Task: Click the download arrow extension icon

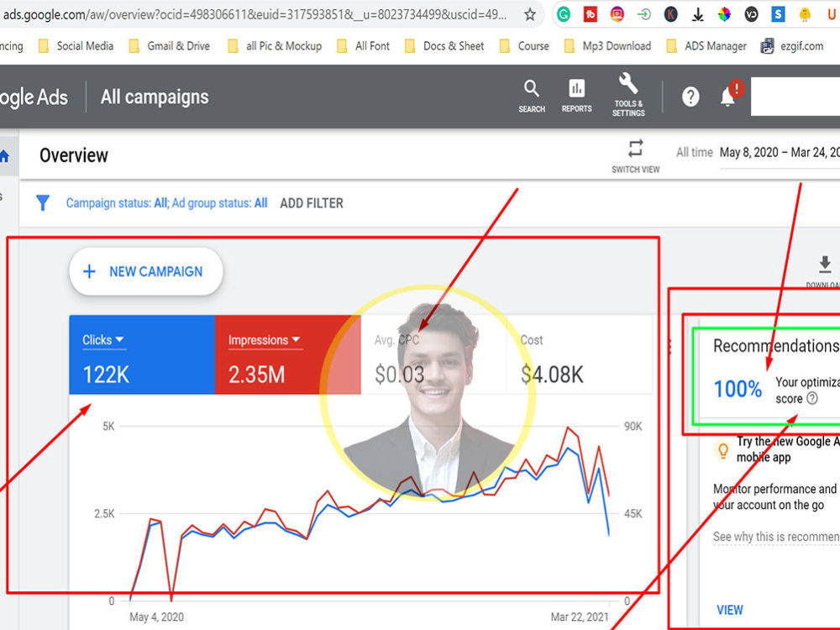Action: coord(697,14)
